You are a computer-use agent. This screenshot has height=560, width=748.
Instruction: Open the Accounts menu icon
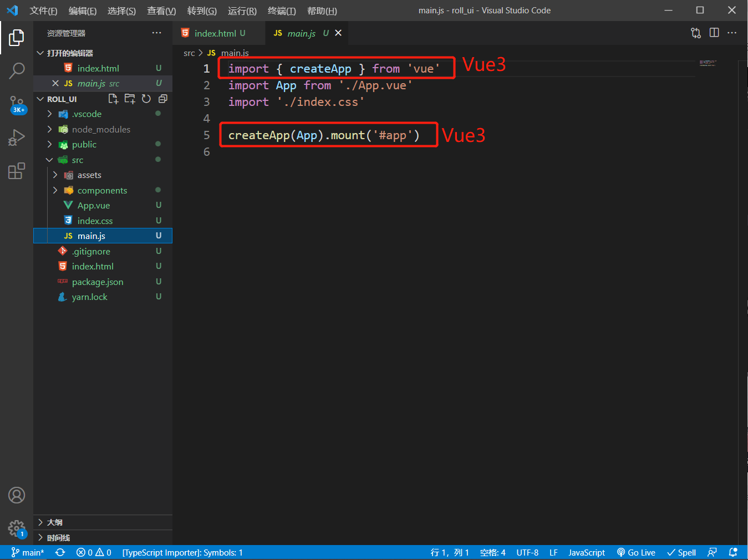coord(17,495)
